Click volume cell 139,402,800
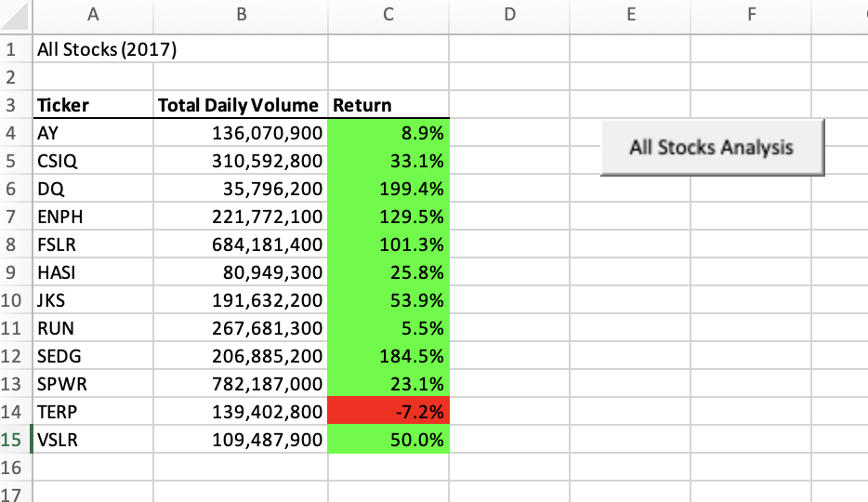 (241, 412)
